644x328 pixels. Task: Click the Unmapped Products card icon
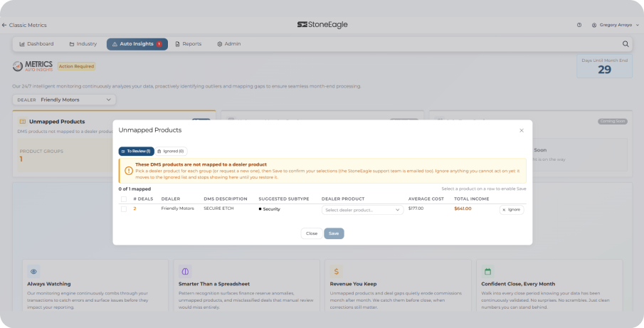[x=23, y=122]
